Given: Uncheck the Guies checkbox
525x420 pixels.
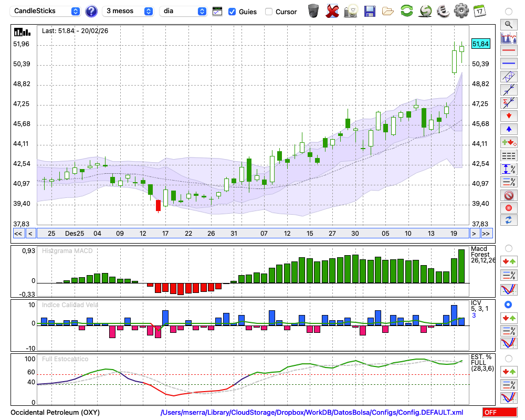Looking at the screenshot, I should click(232, 11).
